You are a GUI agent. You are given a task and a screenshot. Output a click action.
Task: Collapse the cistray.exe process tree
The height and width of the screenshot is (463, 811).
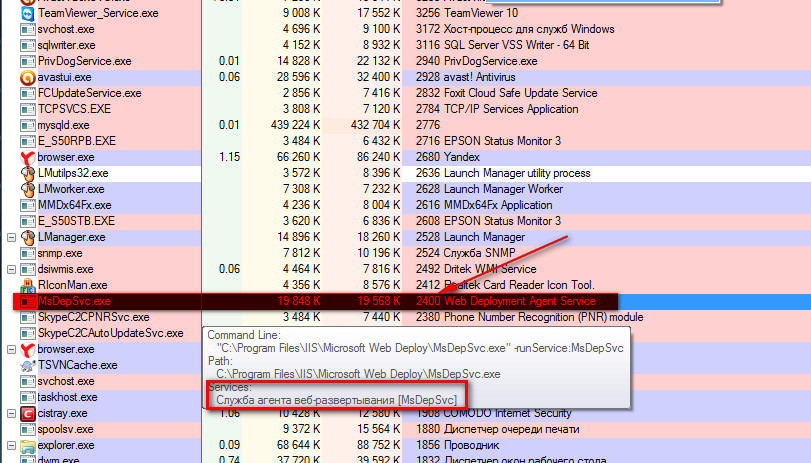point(11,413)
